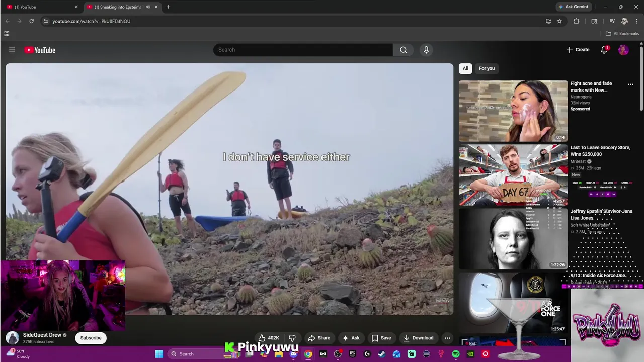Viewport: 644px width, 362px height.
Task: Open the weather widget showing Cloudy
Action: click(18, 354)
